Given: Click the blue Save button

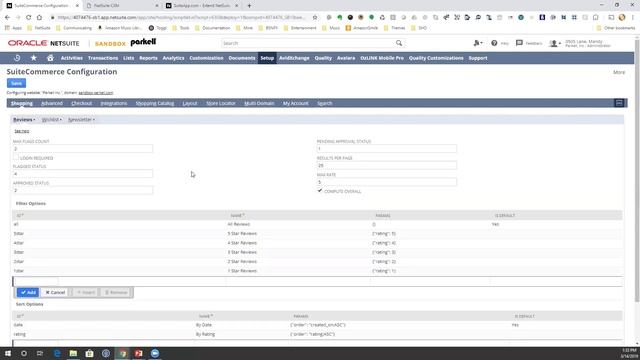Looking at the screenshot, I should tap(16, 83).
